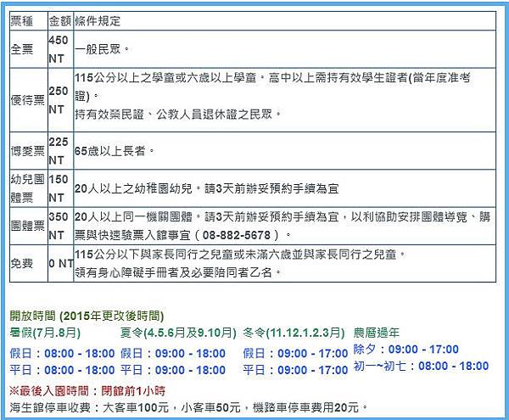Select the 免費 ticket type cell
Viewport: 509px width, 420px height.
tap(29, 263)
